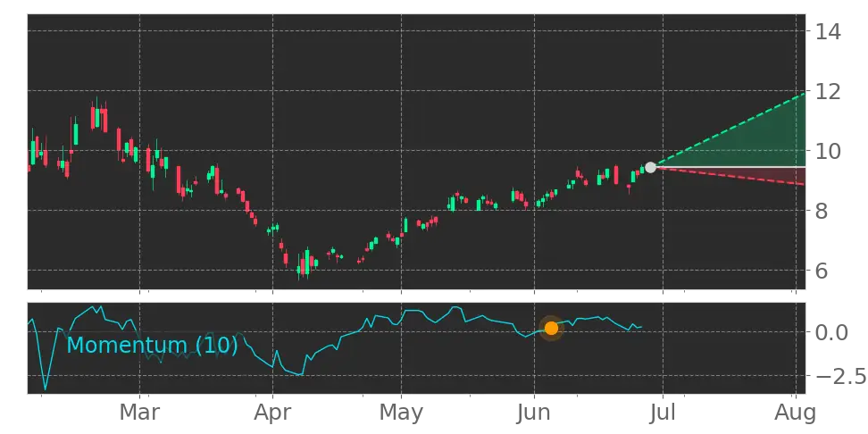Viewport: 868px width, 434px height.
Task: Click momentum axis value 0.0
Action: 832,332
